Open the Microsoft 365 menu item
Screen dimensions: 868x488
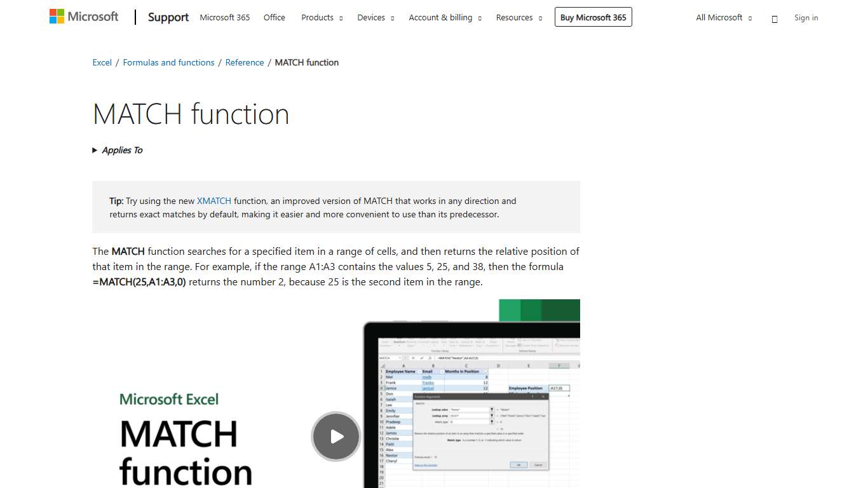pyautogui.click(x=224, y=18)
